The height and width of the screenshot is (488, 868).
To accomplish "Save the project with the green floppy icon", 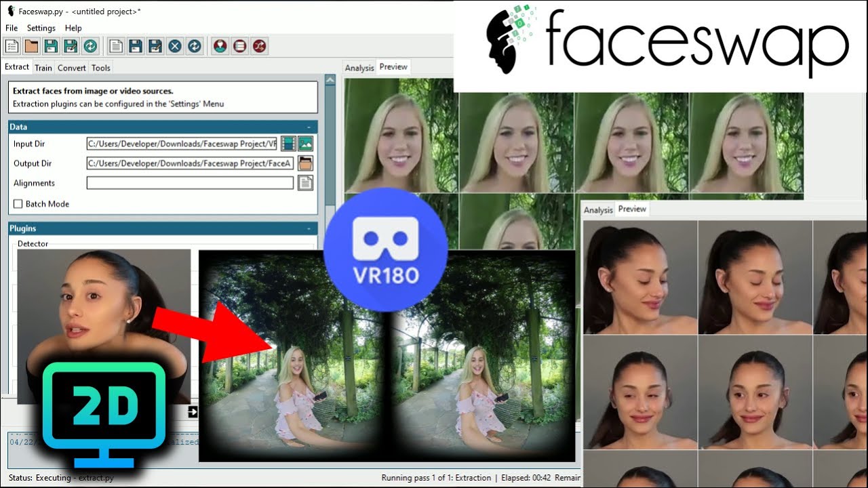I will pyautogui.click(x=51, y=46).
